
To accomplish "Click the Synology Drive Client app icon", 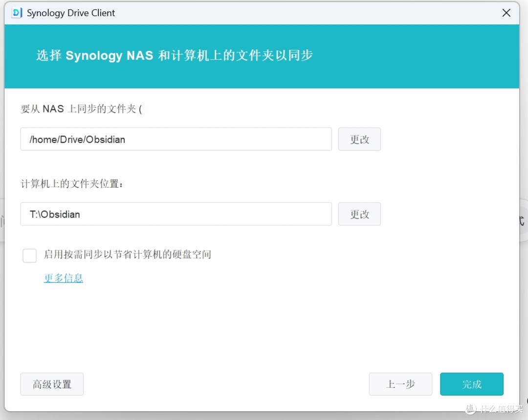I will 17,13.
